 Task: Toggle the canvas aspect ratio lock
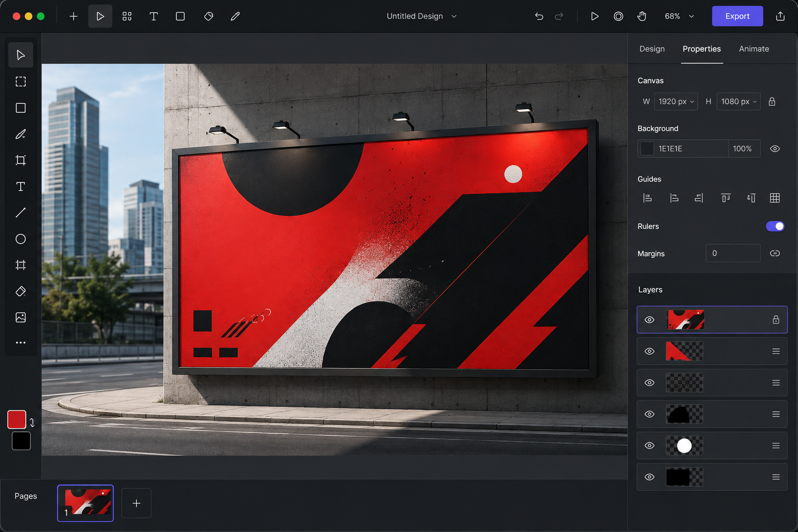[772, 101]
